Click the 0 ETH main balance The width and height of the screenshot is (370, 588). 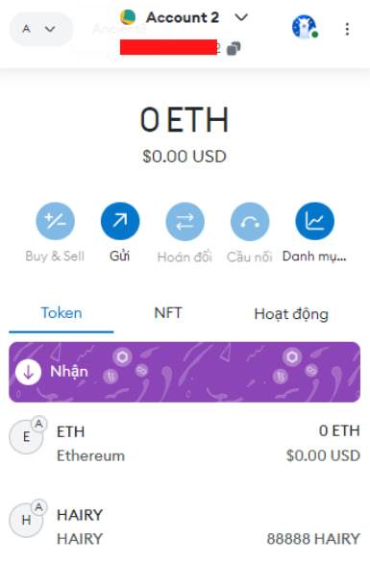(x=185, y=120)
